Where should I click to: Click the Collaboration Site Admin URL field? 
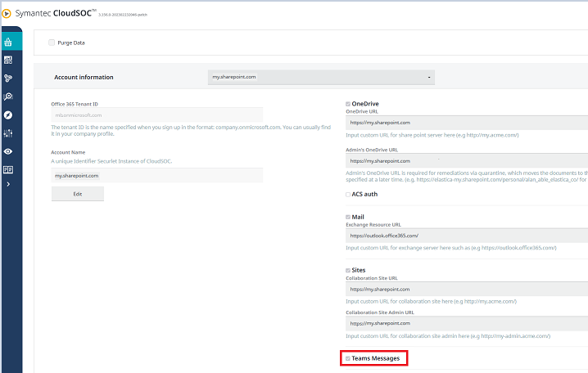pos(467,324)
